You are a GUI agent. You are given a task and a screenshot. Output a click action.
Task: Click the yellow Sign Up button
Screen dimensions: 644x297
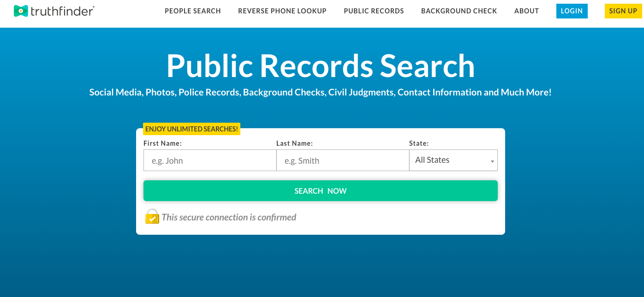[623, 11]
